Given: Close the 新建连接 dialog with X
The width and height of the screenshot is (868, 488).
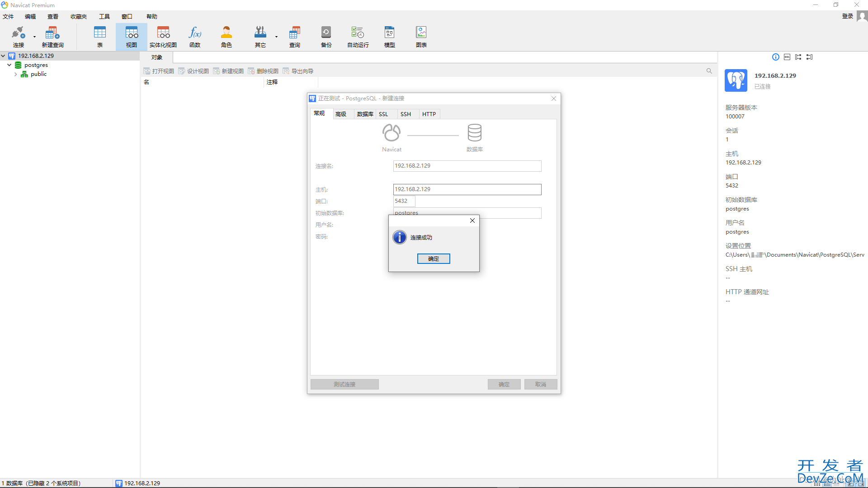Looking at the screenshot, I should [554, 99].
